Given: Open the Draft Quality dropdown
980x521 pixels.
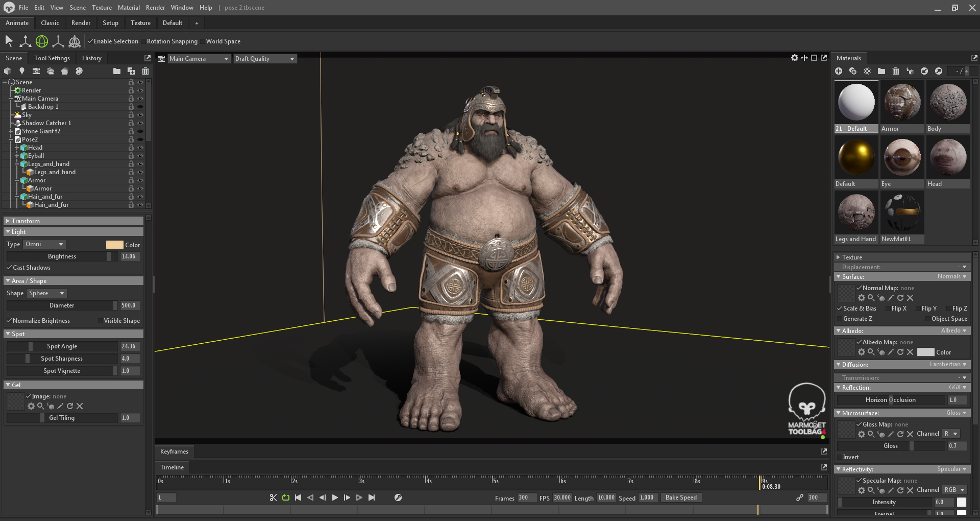Looking at the screenshot, I should tap(264, 59).
